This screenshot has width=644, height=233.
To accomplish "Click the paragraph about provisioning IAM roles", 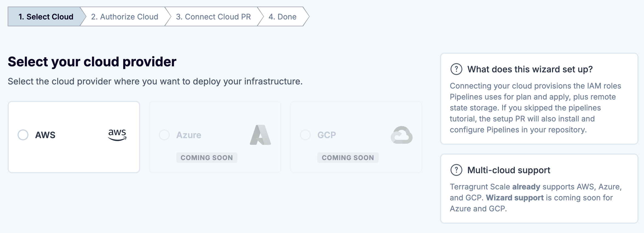I will [x=535, y=108].
